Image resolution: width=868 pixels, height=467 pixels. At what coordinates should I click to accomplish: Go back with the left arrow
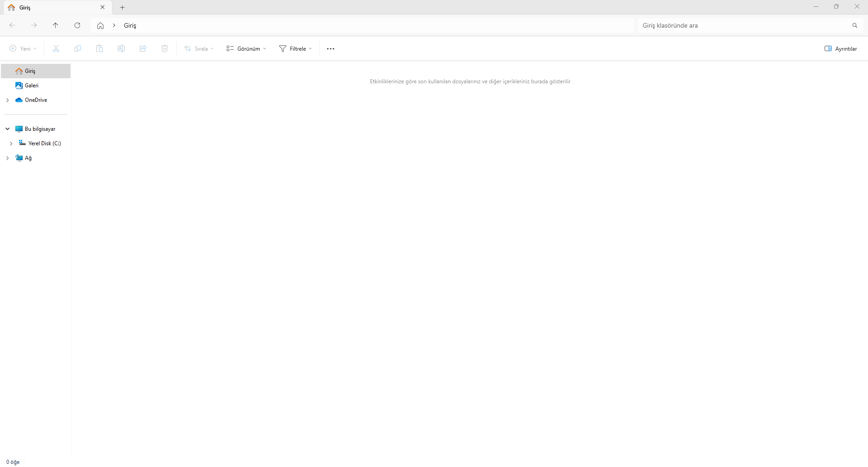coord(12,25)
